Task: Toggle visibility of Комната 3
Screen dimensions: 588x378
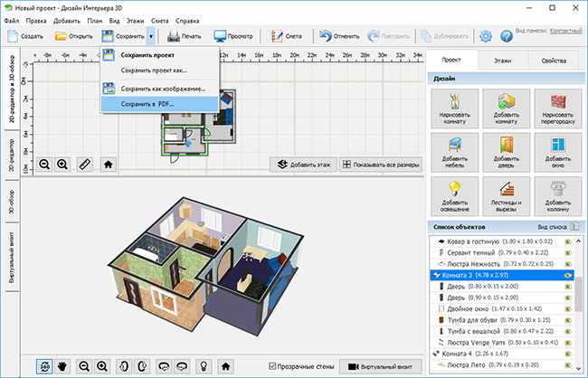Action: 568,275
